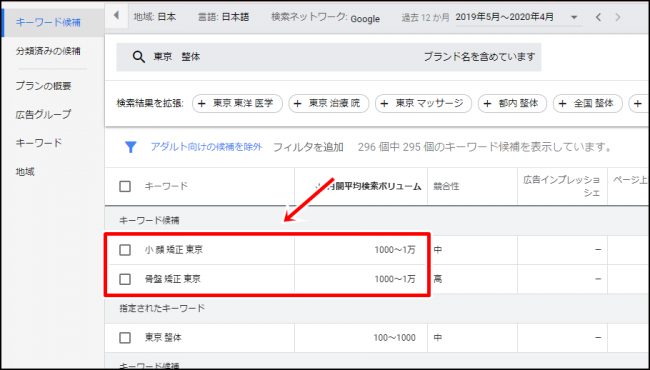This screenshot has width=650, height=370.
Task: Add 東京 治療 院 suggestion chip
Action: [329, 103]
